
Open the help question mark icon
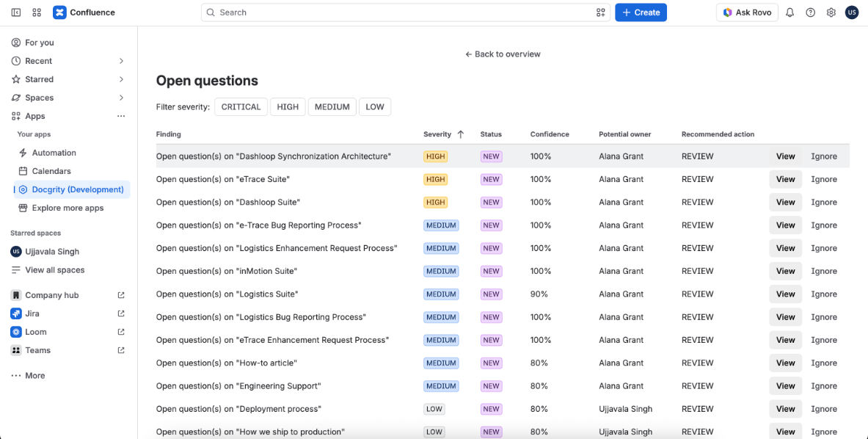(811, 12)
